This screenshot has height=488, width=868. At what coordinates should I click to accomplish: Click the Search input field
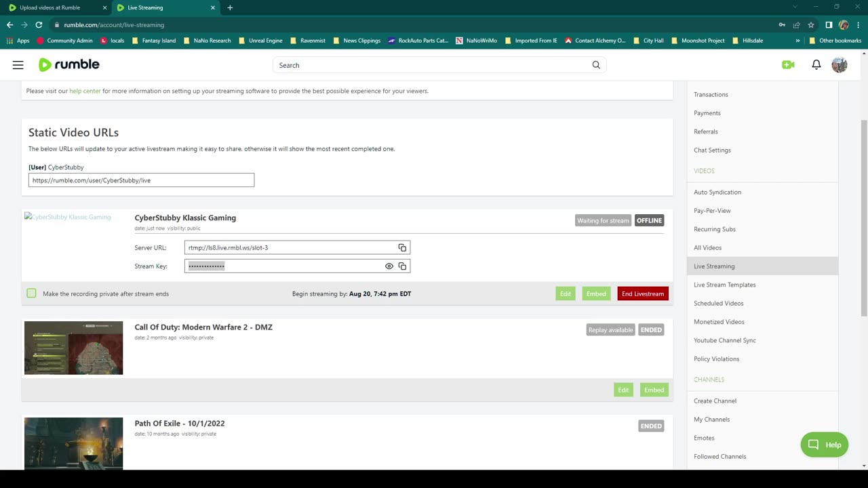click(439, 65)
